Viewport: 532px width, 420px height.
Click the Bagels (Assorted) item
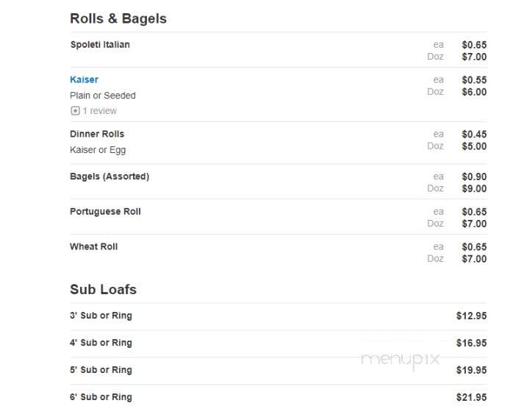click(109, 177)
